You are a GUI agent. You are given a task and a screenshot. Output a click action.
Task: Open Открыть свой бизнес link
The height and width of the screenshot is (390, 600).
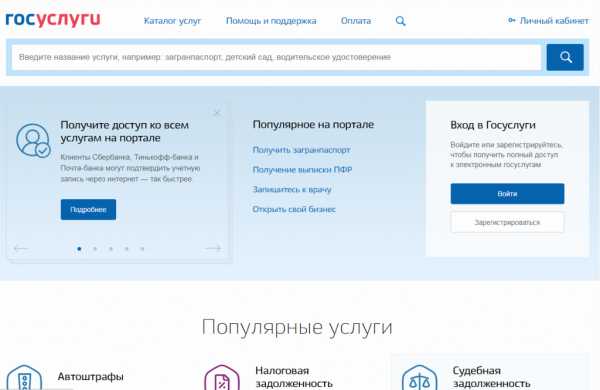pos(294,209)
